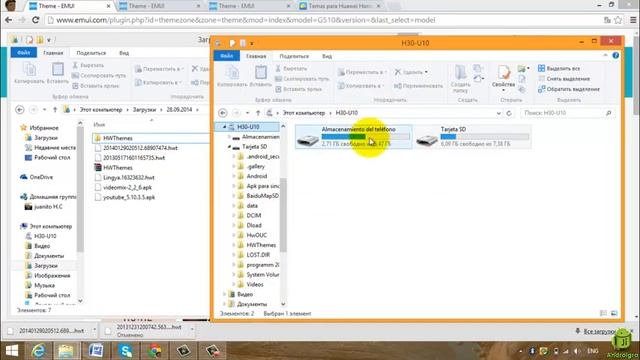Viewport: 640px width, 360px height.
Task: Switch to large icons view in status bar
Action: [614, 313]
